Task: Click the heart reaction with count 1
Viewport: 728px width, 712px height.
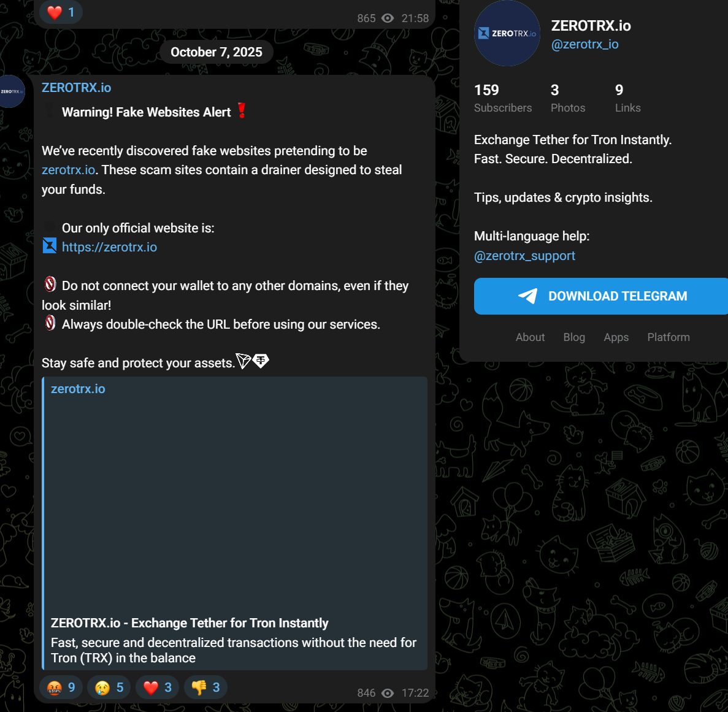Action: (61, 12)
